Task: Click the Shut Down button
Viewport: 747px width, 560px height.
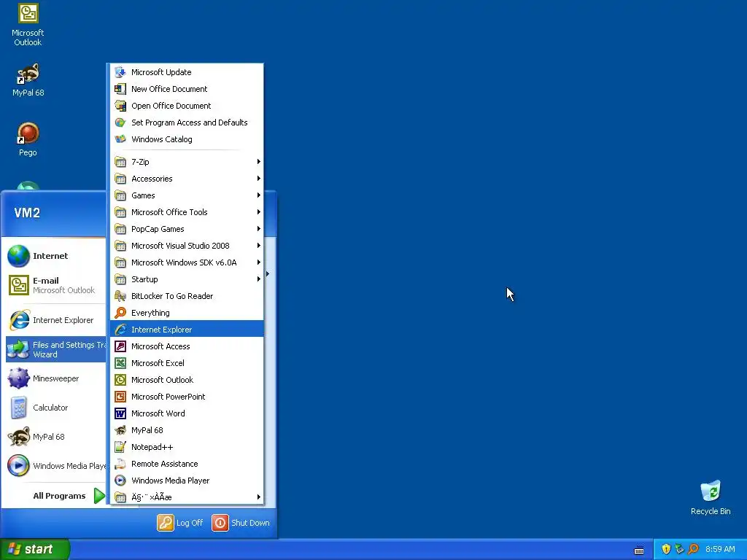Action: pyautogui.click(x=241, y=523)
